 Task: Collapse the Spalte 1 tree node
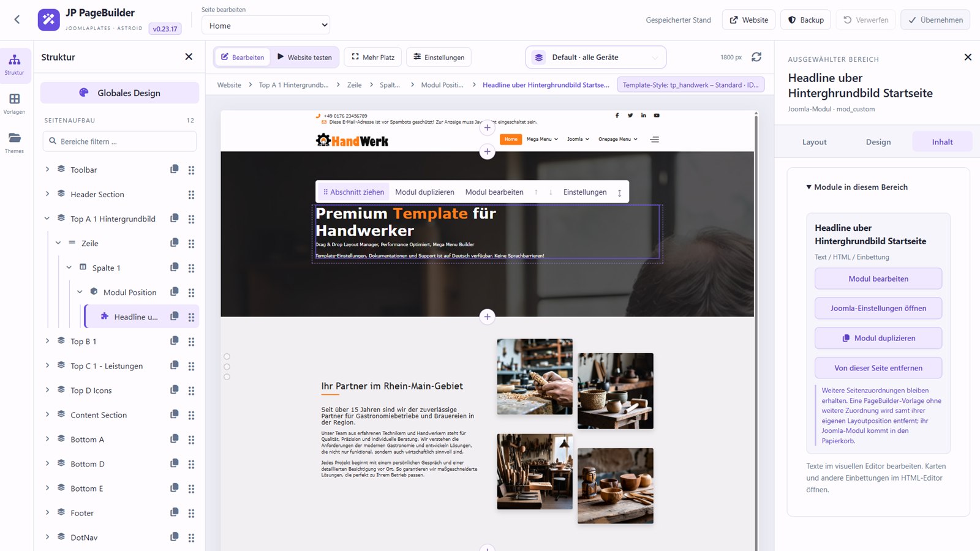point(69,267)
